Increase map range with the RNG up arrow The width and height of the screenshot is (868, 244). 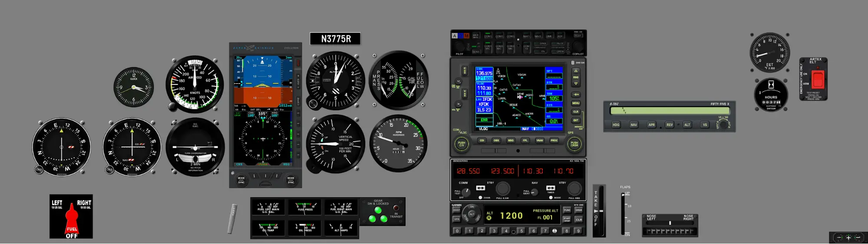pyautogui.click(x=576, y=71)
